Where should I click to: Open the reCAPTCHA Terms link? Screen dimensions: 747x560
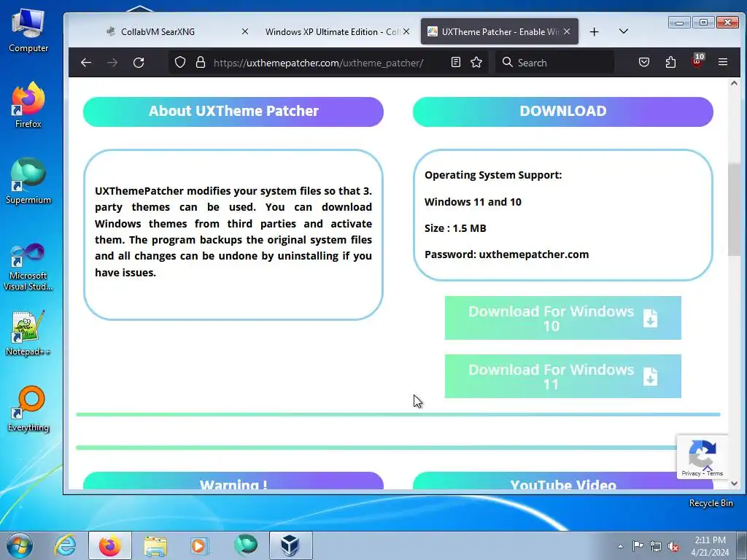(715, 473)
